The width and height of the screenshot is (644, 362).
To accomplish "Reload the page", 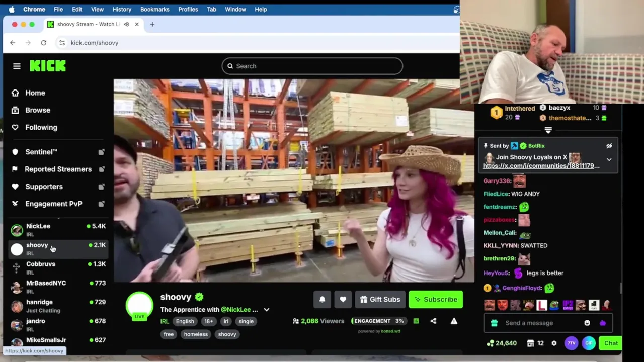I will (x=44, y=43).
